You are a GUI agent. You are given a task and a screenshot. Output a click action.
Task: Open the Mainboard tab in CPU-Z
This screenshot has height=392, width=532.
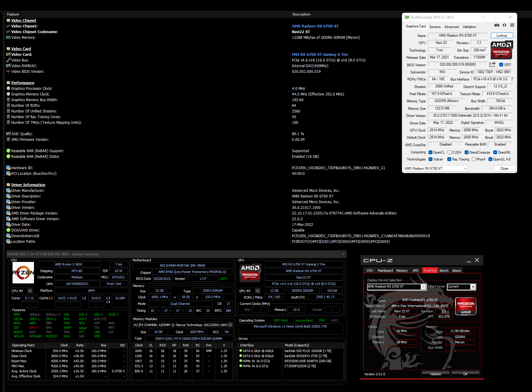pyautogui.click(x=385, y=271)
